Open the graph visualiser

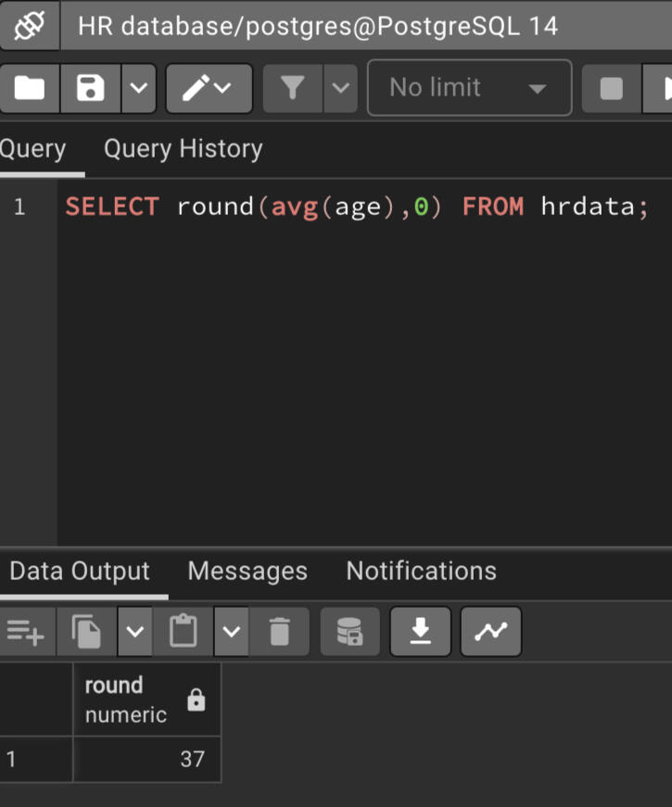tap(491, 632)
